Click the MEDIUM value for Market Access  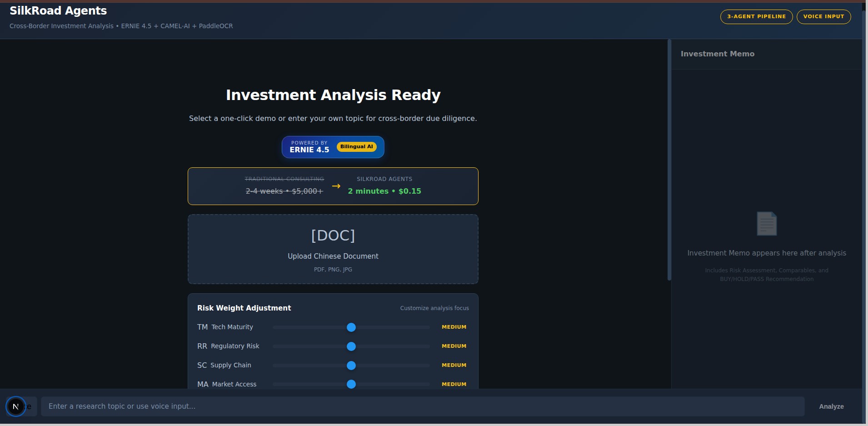click(454, 384)
